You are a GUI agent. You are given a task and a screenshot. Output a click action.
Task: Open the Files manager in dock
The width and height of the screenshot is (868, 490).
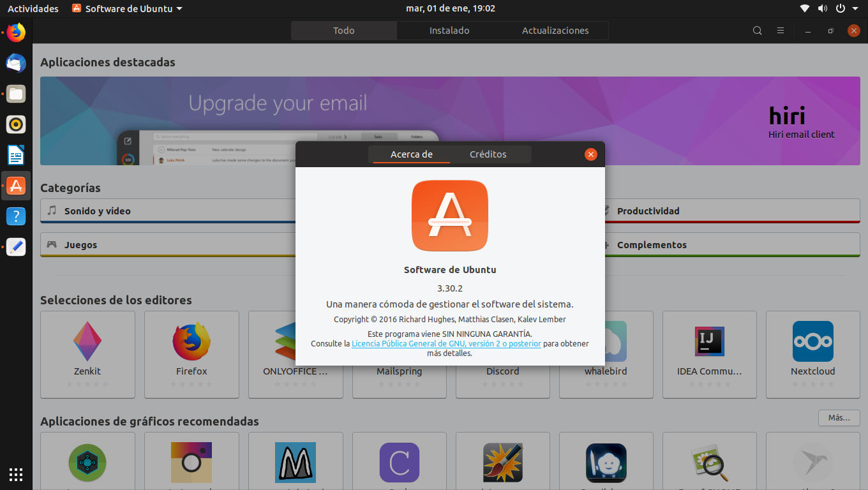pos(16,94)
